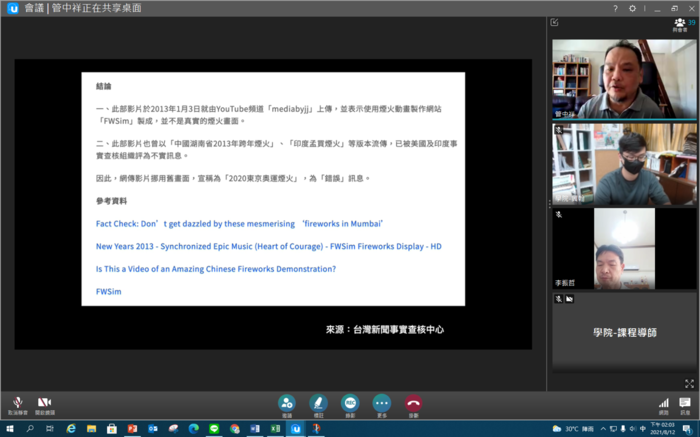Select 李振昌 video thumbnail
This screenshot has width=700, height=437.
pyautogui.click(x=624, y=249)
